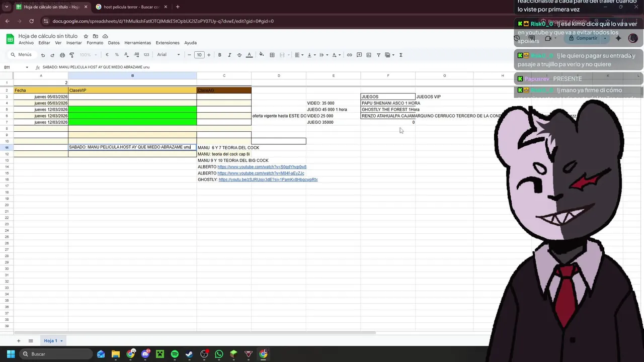Reload the page in Chrome
This screenshot has width=644, height=362.
[x=31, y=21]
